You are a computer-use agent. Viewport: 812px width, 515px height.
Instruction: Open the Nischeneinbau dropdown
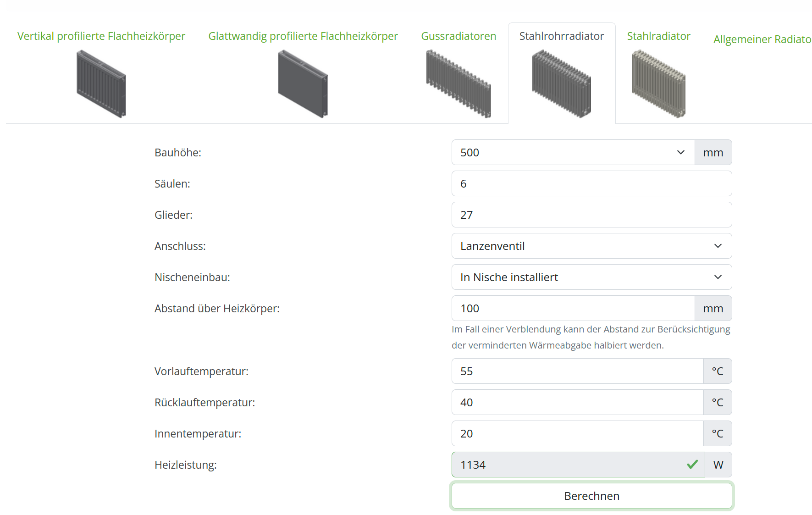pyautogui.click(x=591, y=277)
